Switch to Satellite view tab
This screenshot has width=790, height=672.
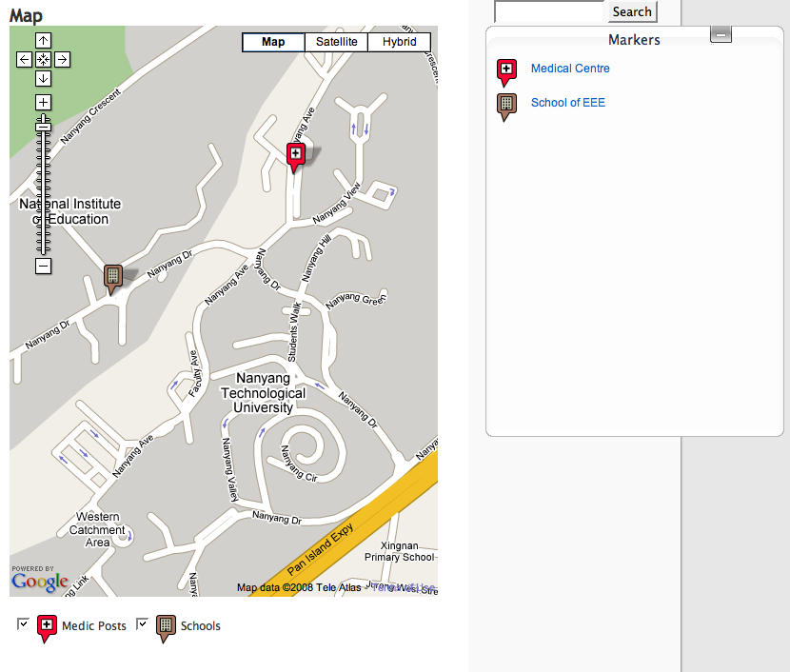click(x=337, y=42)
